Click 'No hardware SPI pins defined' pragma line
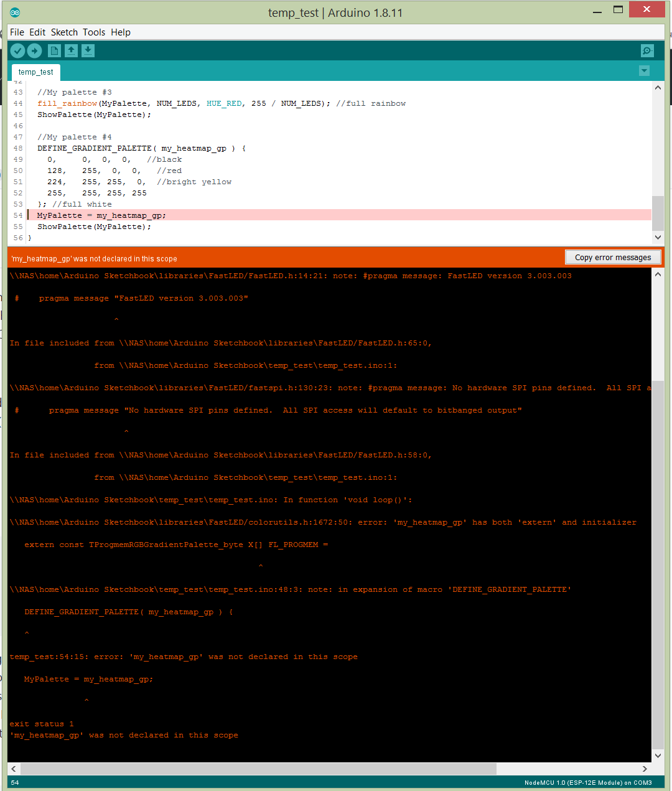The width and height of the screenshot is (672, 791). pos(330,388)
